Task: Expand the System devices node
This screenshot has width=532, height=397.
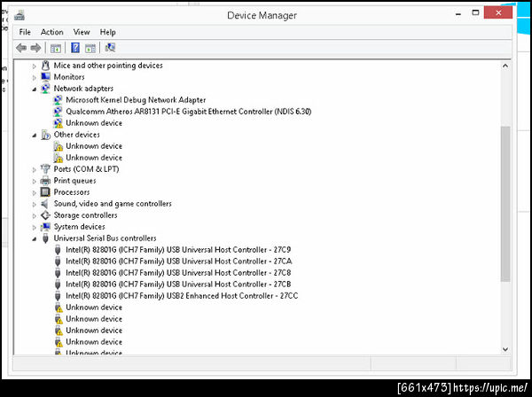Action: [35, 228]
